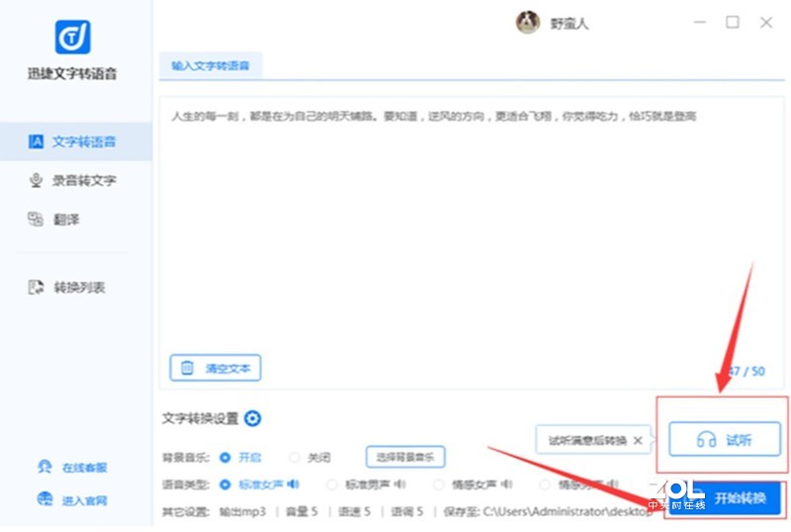Open the 在线客服 link

point(84,468)
